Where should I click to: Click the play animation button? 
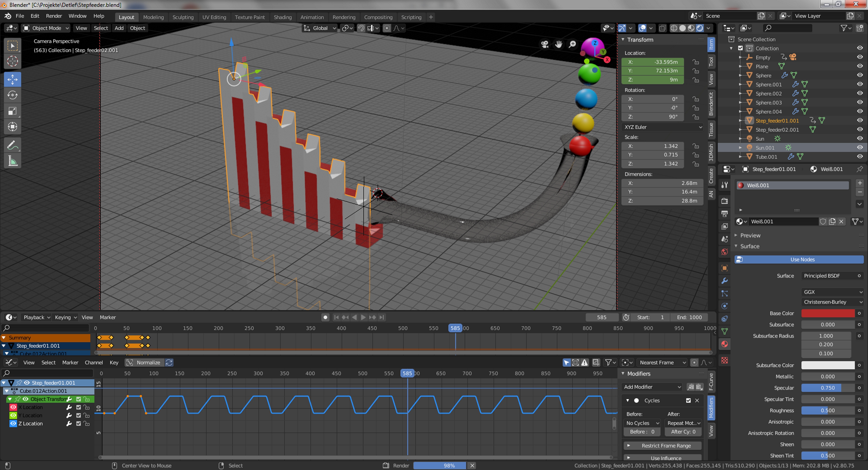click(x=363, y=317)
